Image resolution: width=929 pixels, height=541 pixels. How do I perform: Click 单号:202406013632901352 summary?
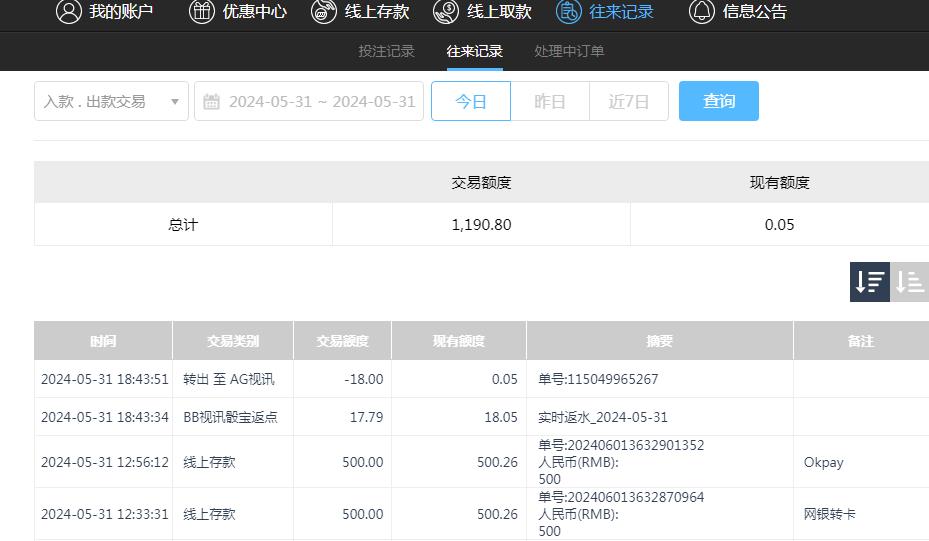coord(621,445)
